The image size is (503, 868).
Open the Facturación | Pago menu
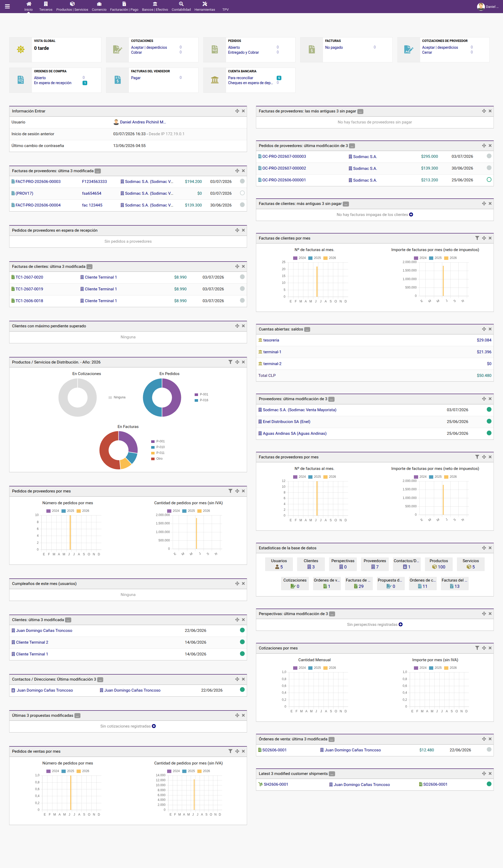[x=124, y=6]
